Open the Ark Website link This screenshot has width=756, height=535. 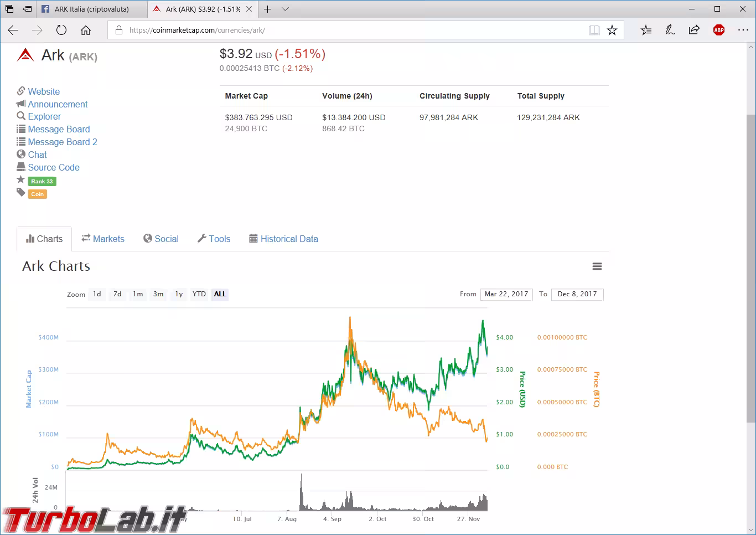(x=44, y=91)
